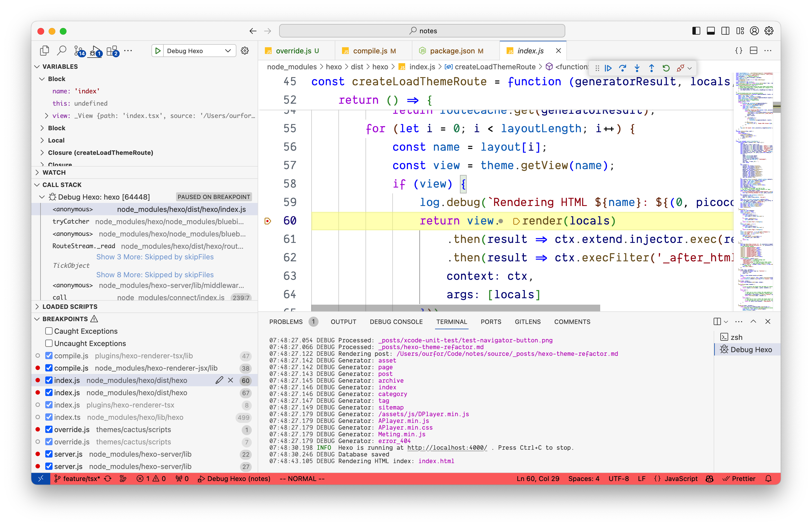Screen dimensions: 812x526
Task: Open the package.json editor tab
Action: coord(452,51)
